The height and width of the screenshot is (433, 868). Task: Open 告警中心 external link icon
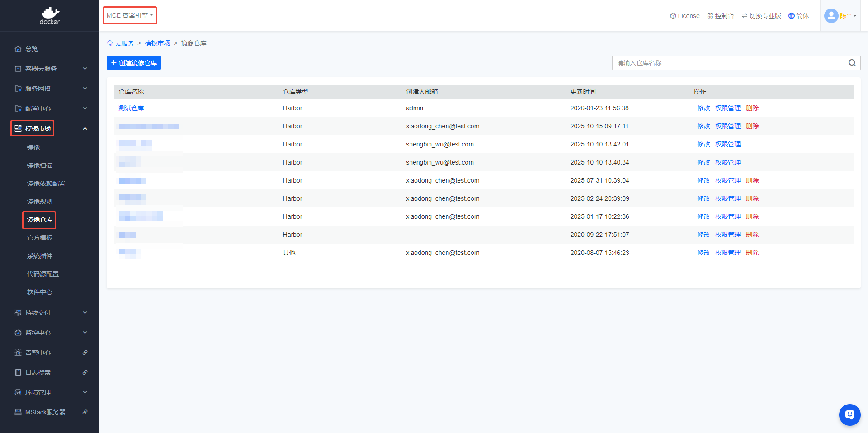click(85, 353)
